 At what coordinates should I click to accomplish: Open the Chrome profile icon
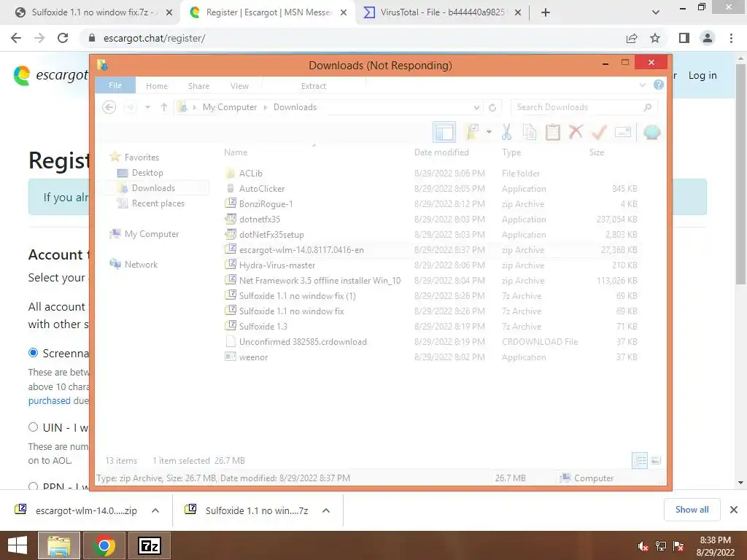click(x=708, y=38)
